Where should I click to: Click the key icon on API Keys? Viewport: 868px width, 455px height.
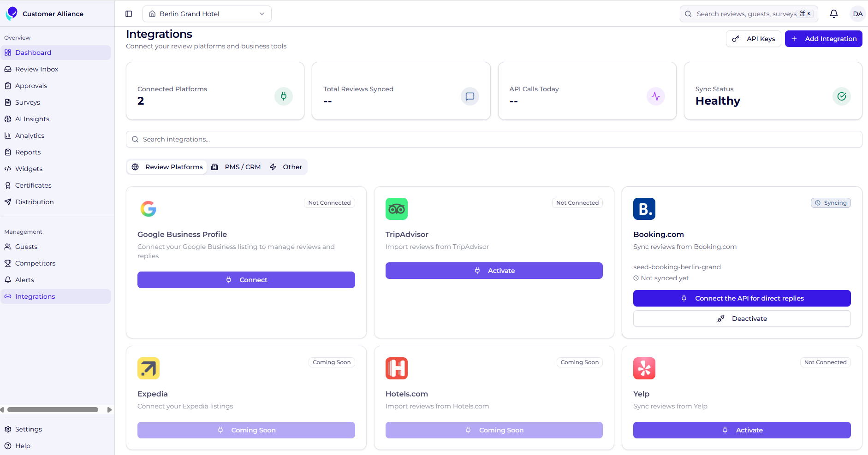pos(736,39)
